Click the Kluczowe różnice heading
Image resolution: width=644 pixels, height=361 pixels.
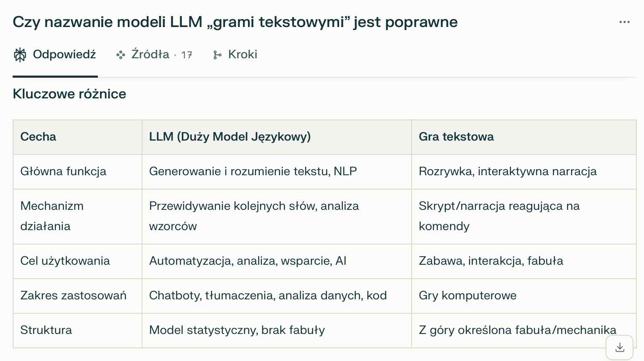pyautogui.click(x=70, y=94)
